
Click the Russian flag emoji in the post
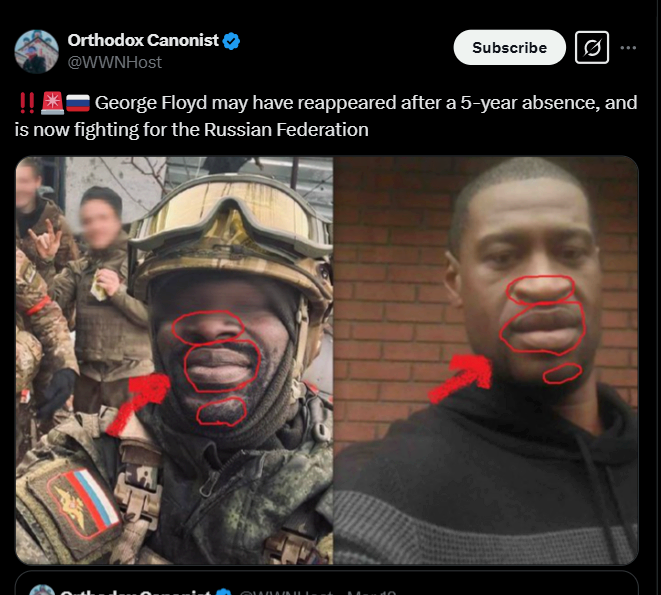pos(78,103)
